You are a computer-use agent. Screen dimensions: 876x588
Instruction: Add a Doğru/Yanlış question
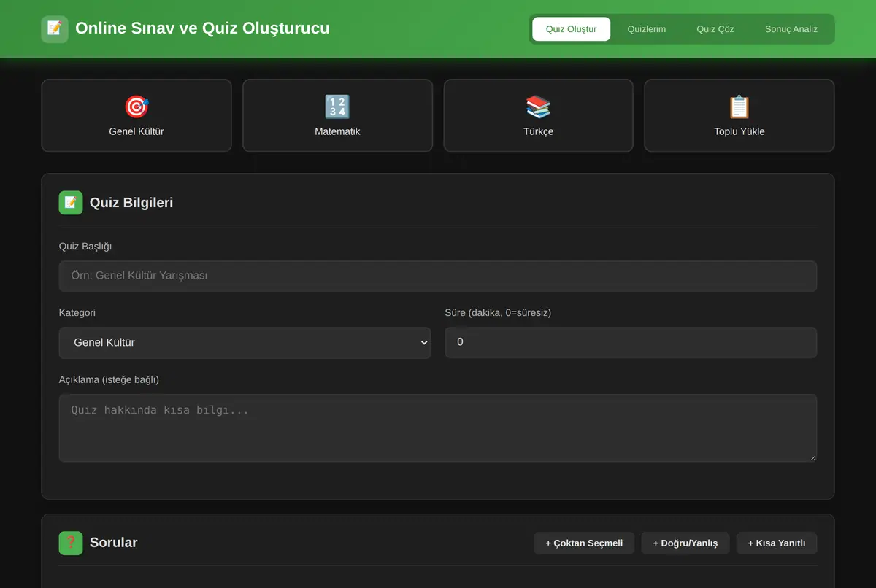click(685, 543)
